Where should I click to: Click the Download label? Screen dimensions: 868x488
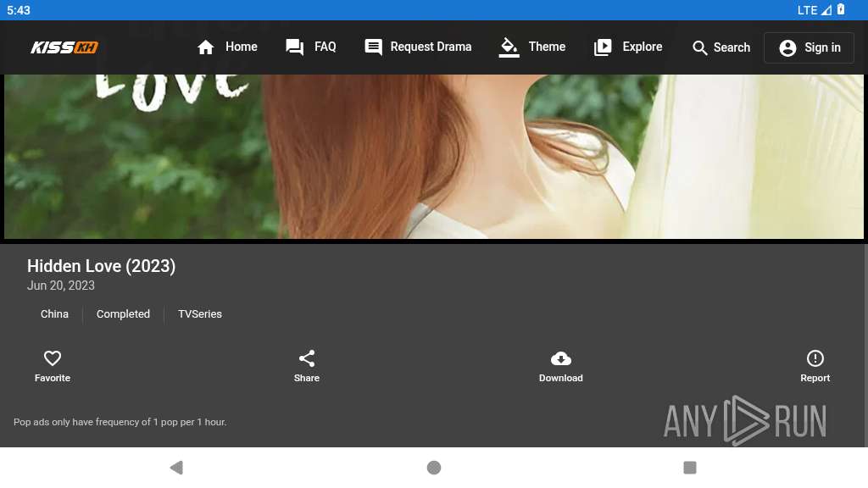(x=561, y=378)
